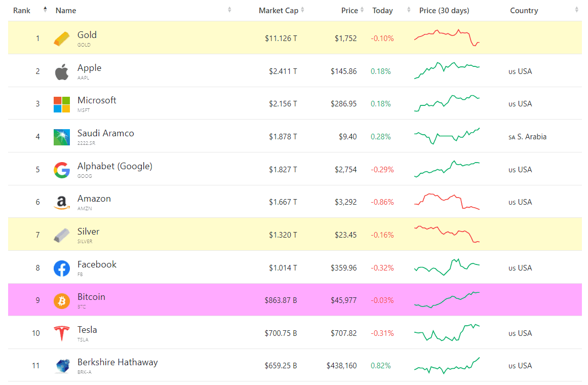Click Bitcoin market cap $863.87 B
Screen dimensions: 588x385
pos(281,300)
